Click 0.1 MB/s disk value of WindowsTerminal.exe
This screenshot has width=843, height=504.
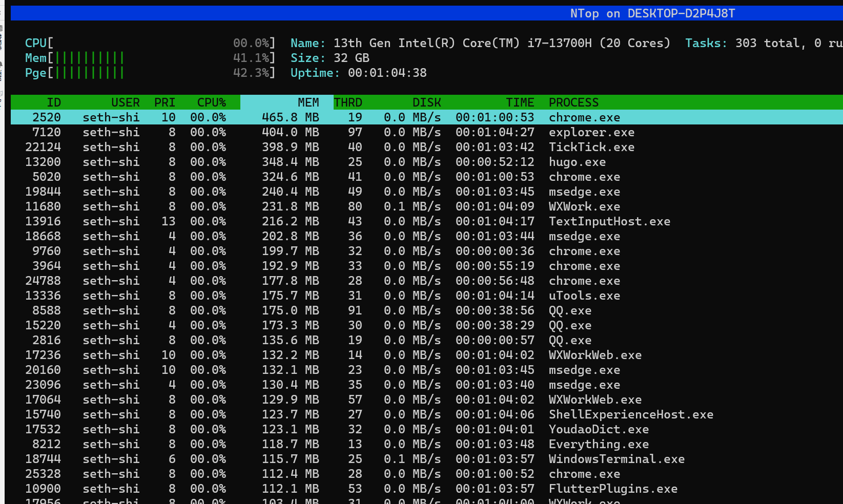point(413,459)
